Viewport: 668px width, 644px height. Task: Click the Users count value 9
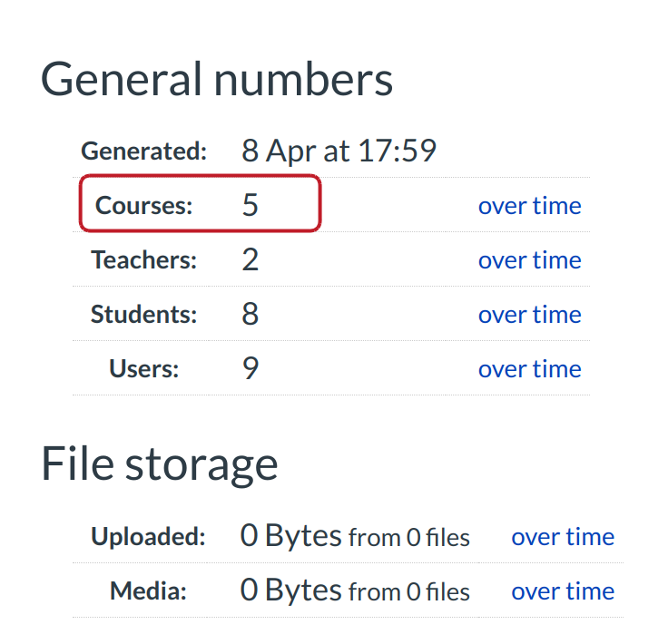click(x=250, y=369)
